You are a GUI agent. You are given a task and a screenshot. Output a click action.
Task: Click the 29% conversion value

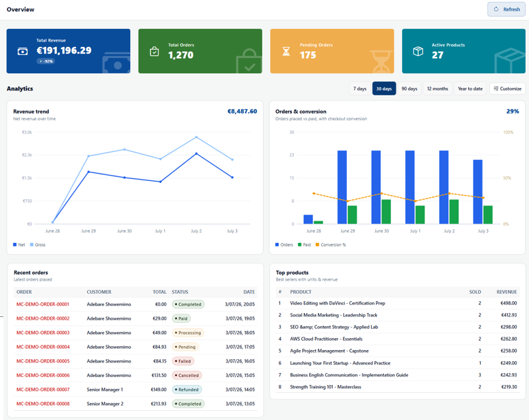(x=512, y=112)
